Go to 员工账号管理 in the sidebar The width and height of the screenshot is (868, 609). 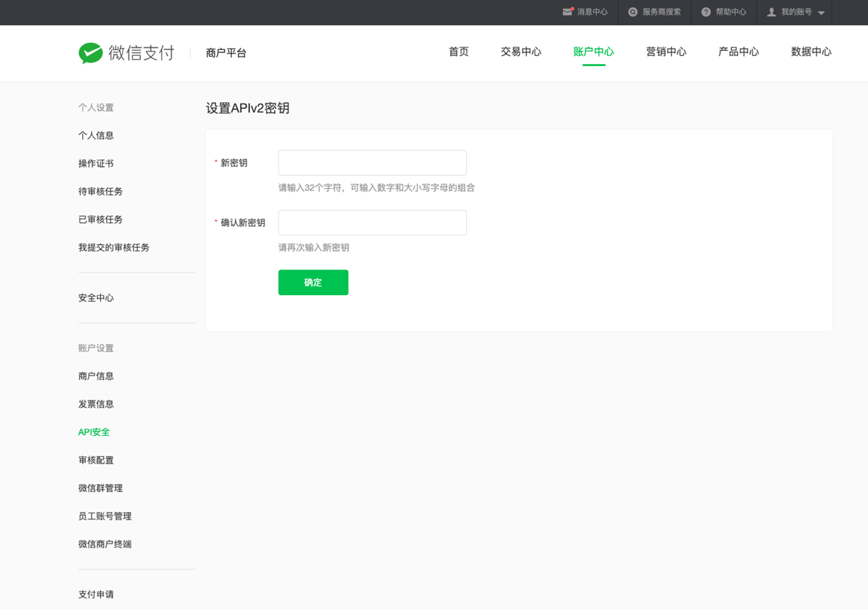tap(105, 516)
